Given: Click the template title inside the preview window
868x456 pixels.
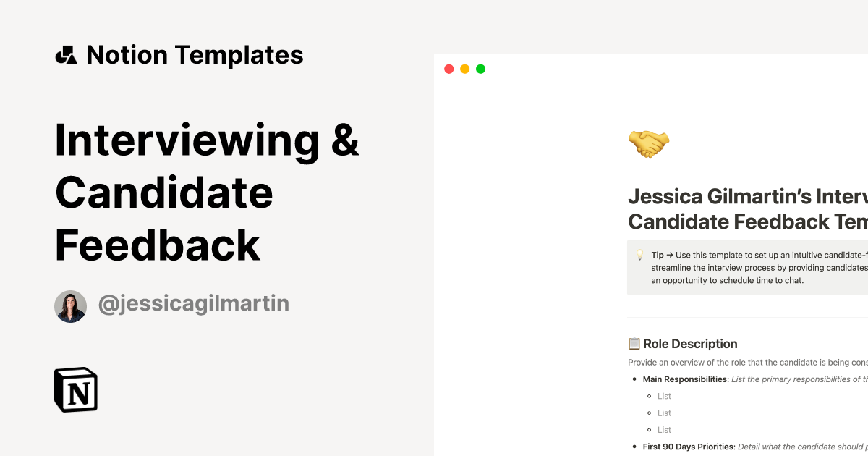Looking at the screenshot, I should [x=745, y=208].
